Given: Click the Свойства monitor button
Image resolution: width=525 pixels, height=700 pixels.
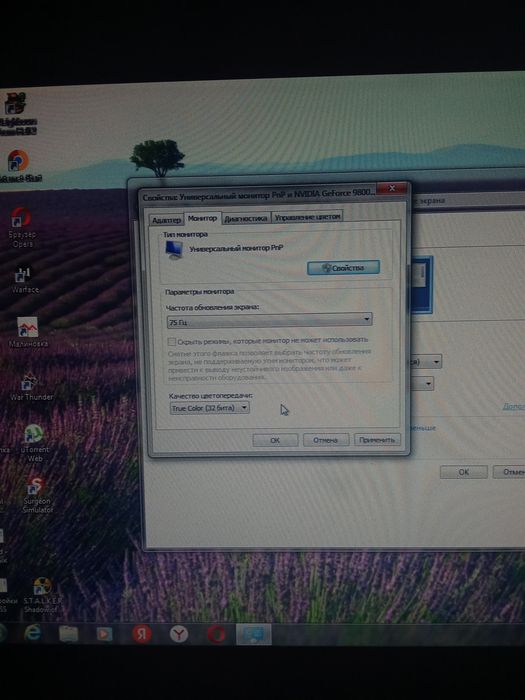Looking at the screenshot, I should pos(343,267).
